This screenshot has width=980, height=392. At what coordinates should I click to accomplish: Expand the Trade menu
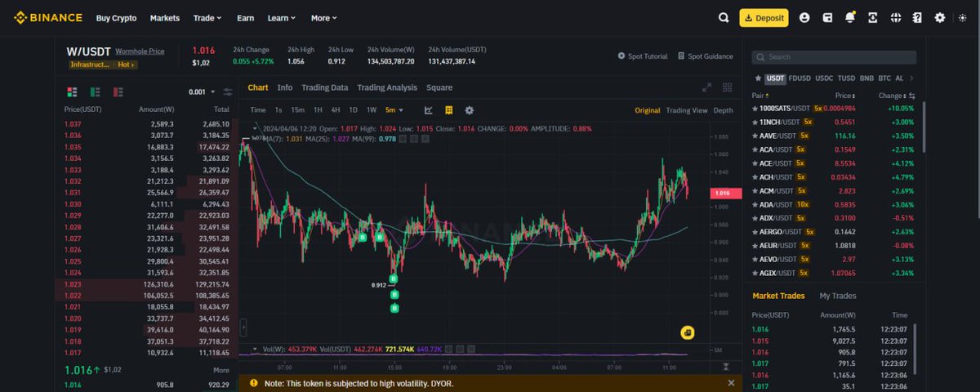pos(208,17)
